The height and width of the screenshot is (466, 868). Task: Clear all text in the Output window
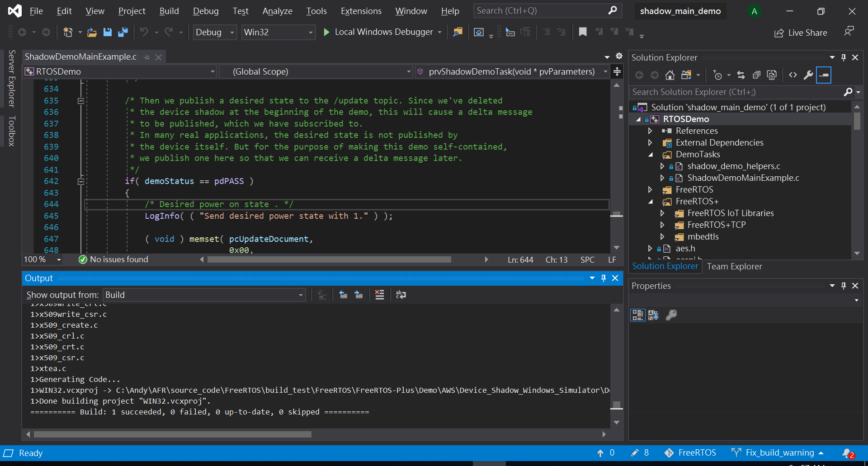380,295
